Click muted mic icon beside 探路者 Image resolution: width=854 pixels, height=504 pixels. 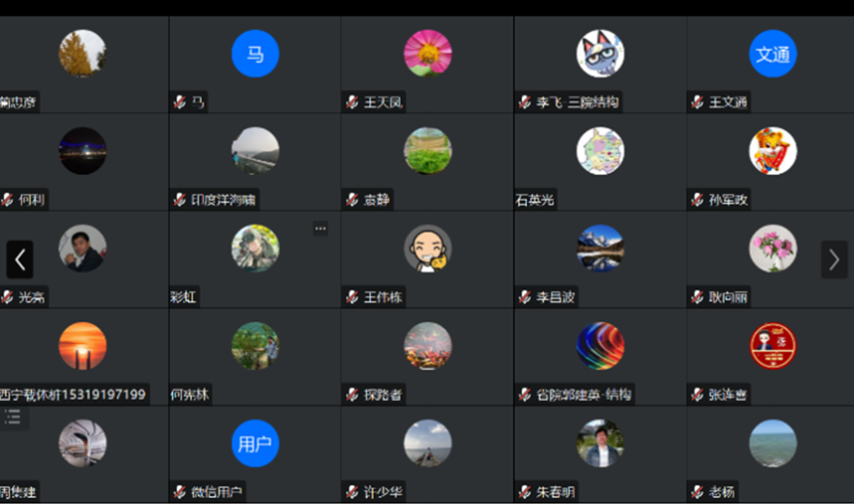point(353,394)
